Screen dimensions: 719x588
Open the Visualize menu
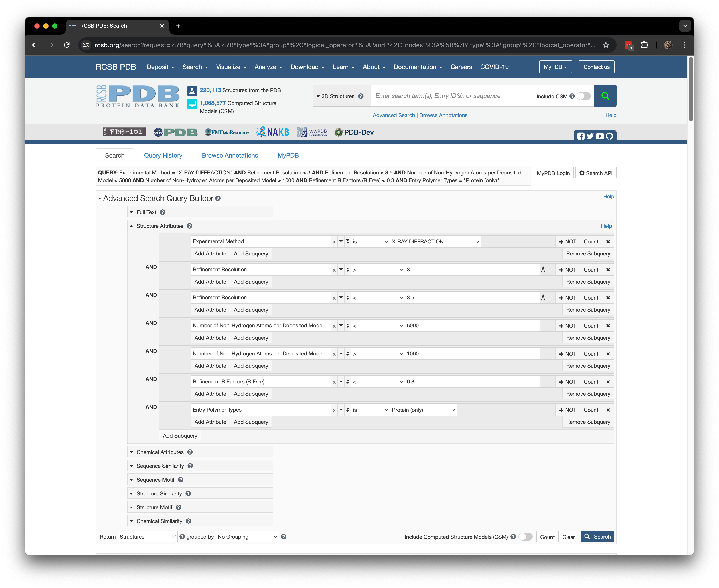(231, 67)
